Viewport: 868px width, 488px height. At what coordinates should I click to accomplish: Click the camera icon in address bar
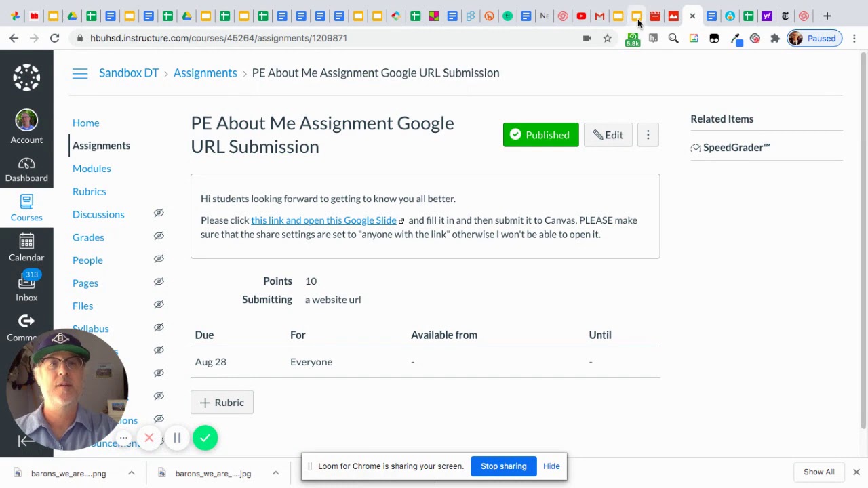pos(587,39)
